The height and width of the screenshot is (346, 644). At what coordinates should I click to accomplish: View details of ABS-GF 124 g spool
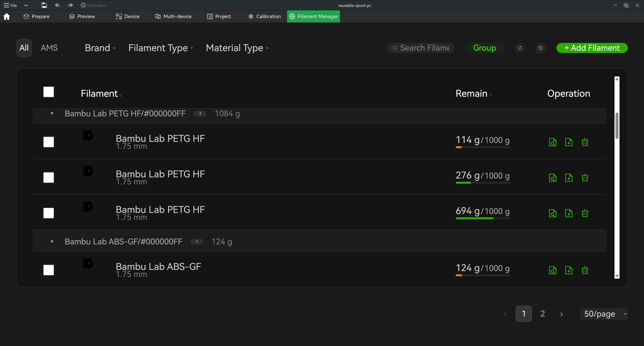(x=552, y=270)
